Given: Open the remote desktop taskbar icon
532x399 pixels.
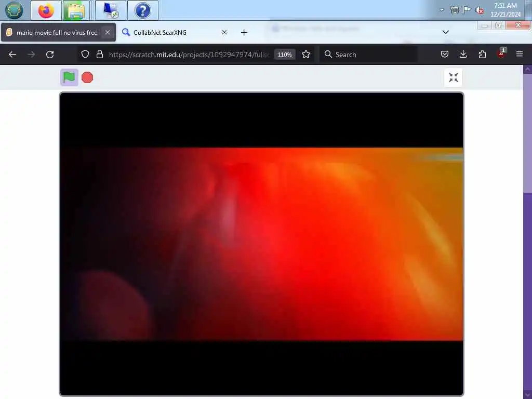Looking at the screenshot, I should (111, 10).
